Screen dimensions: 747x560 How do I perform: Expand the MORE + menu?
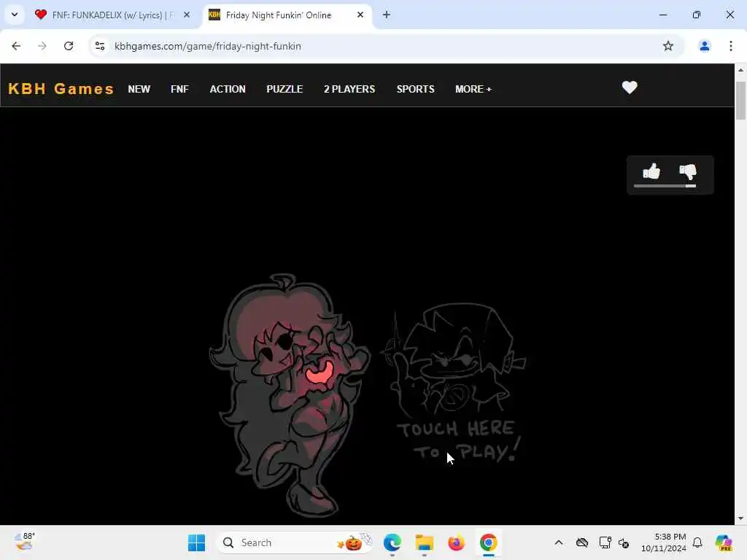point(473,89)
